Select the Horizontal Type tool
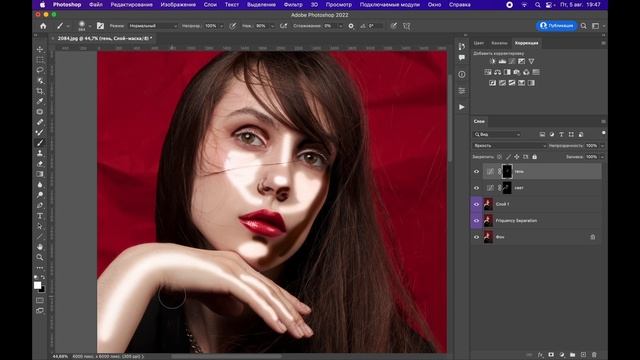 (40, 216)
